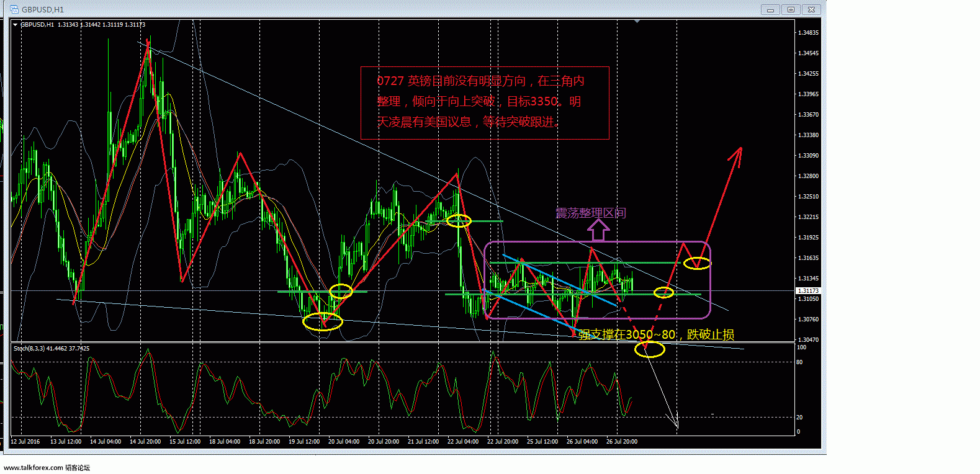Click the small triangle before GBPUSD,H1 chart header
Viewport: 980px width, 474px height.
pyautogui.click(x=16, y=25)
